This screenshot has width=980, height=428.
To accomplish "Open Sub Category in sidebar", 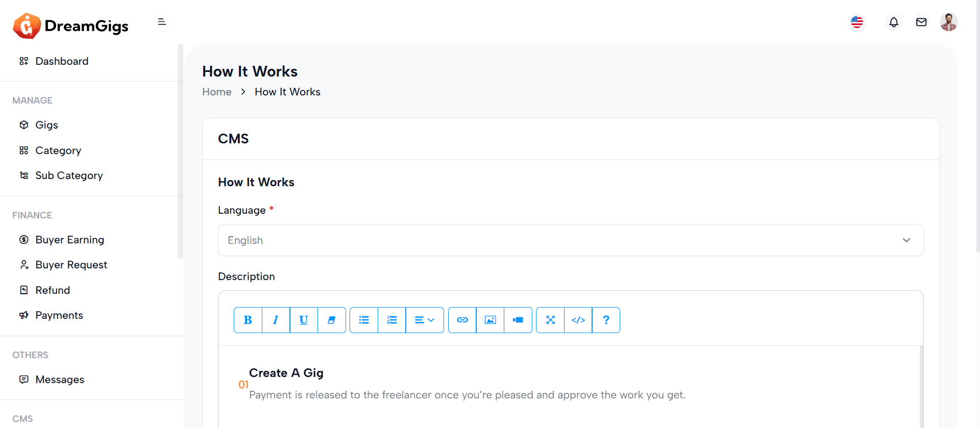I will pyautogui.click(x=69, y=175).
